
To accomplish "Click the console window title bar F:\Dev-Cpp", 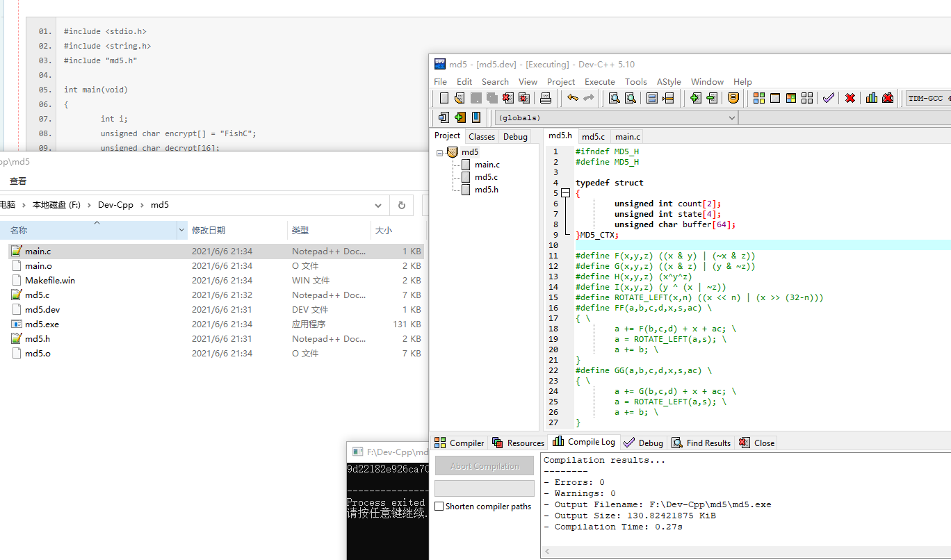I will pyautogui.click(x=388, y=452).
